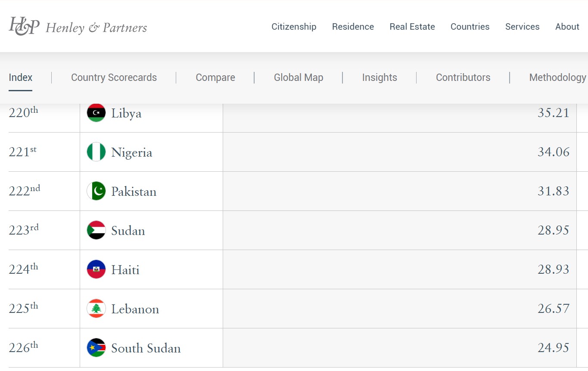Open the Services navigation menu

point(522,27)
